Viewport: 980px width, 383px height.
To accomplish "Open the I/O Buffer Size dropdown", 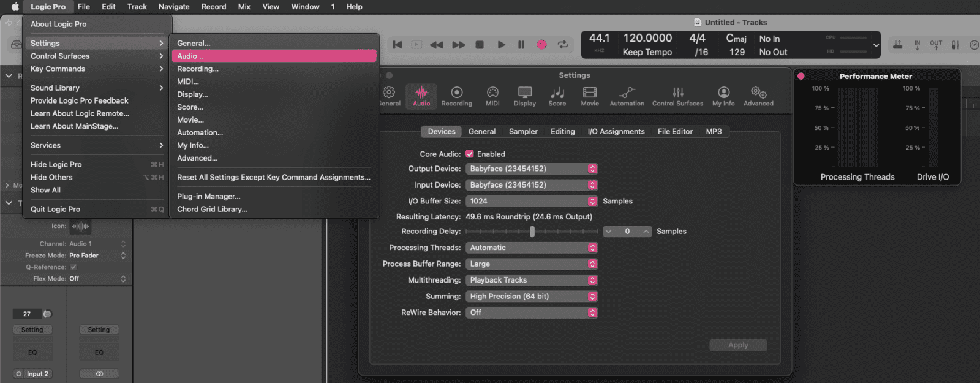I will pos(532,201).
